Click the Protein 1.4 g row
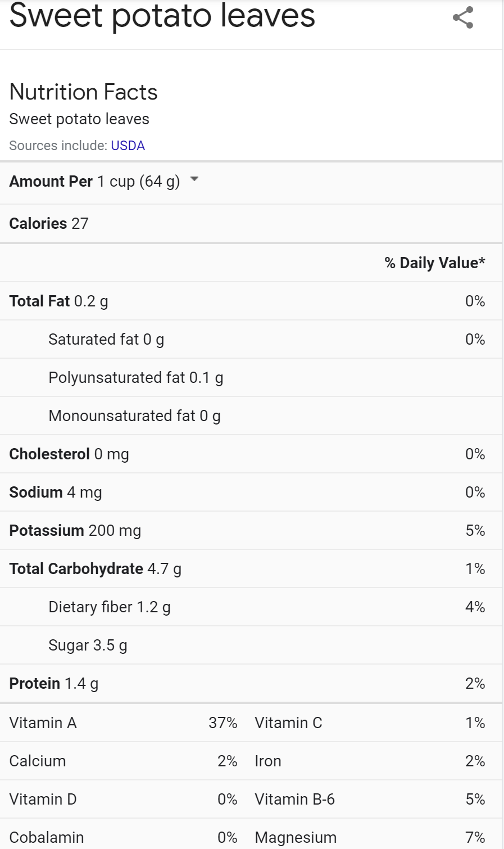Screen dimensions: 504x849 click(x=54, y=684)
